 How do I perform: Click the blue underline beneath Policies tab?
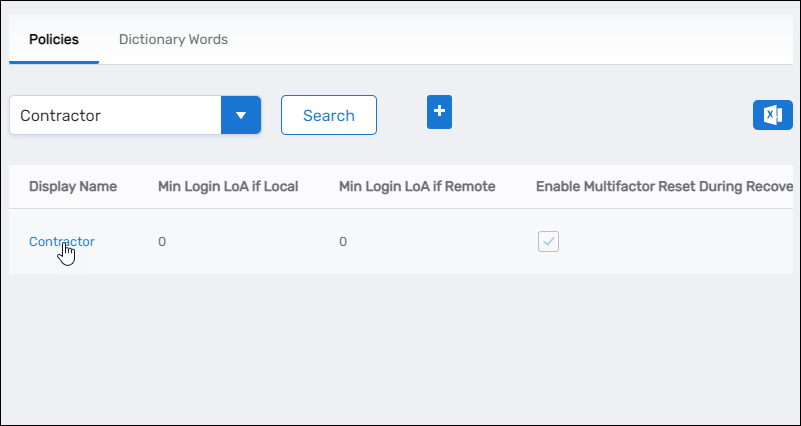click(x=54, y=63)
